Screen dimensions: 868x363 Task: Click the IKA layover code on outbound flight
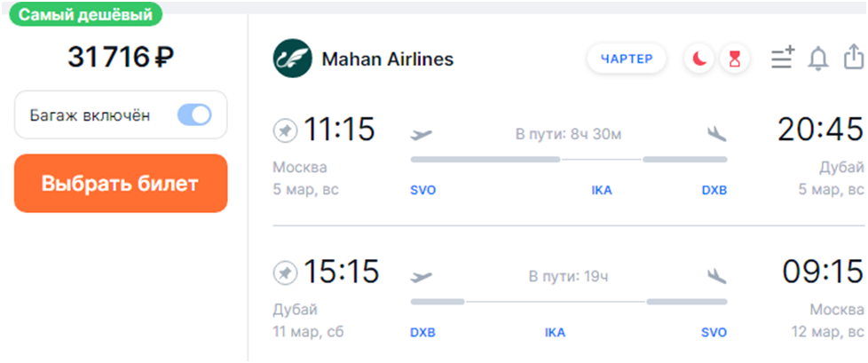pos(602,191)
